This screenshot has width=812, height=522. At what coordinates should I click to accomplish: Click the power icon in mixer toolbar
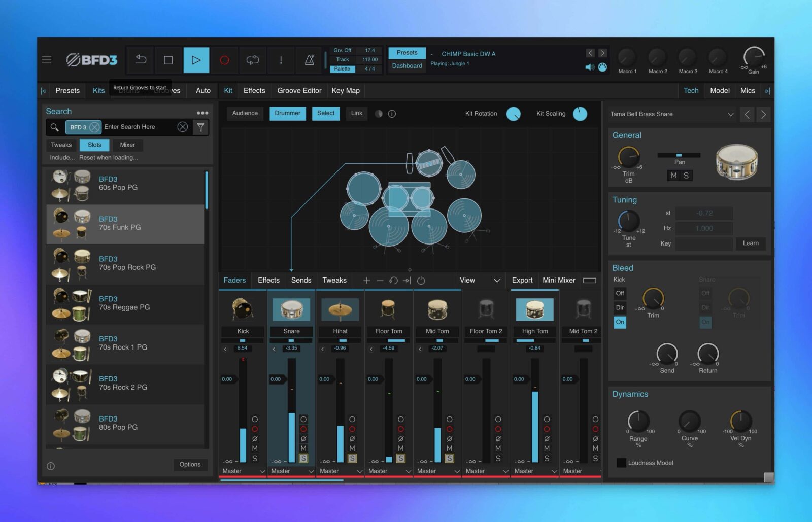point(421,281)
